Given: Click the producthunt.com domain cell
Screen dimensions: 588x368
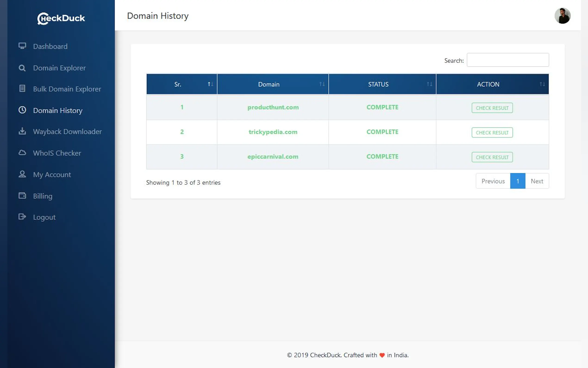Looking at the screenshot, I should pyautogui.click(x=273, y=107).
